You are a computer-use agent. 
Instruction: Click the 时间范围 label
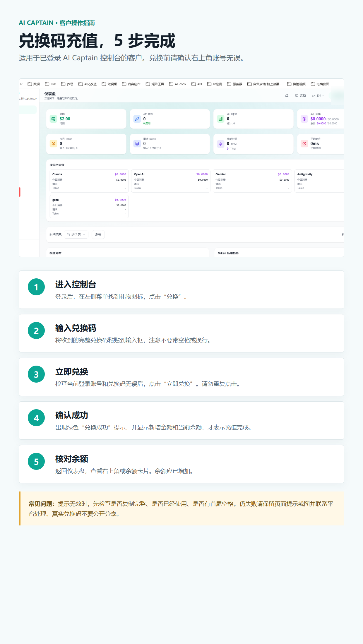[56, 234]
